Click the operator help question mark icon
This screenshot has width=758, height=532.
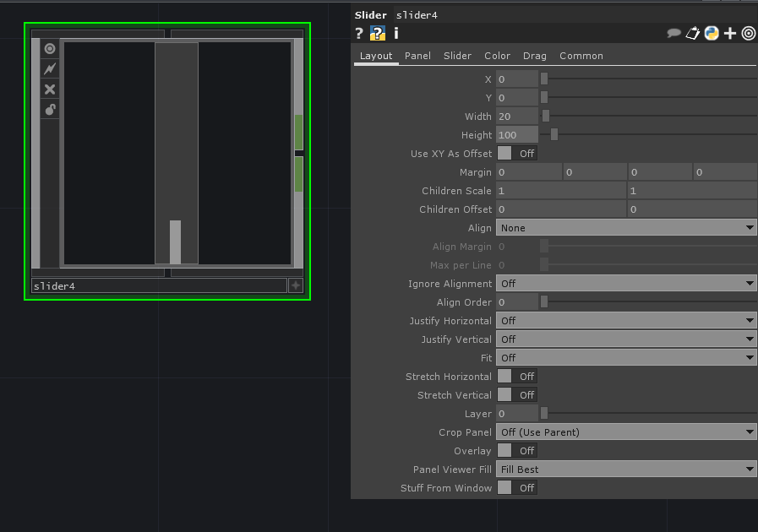[359, 34]
